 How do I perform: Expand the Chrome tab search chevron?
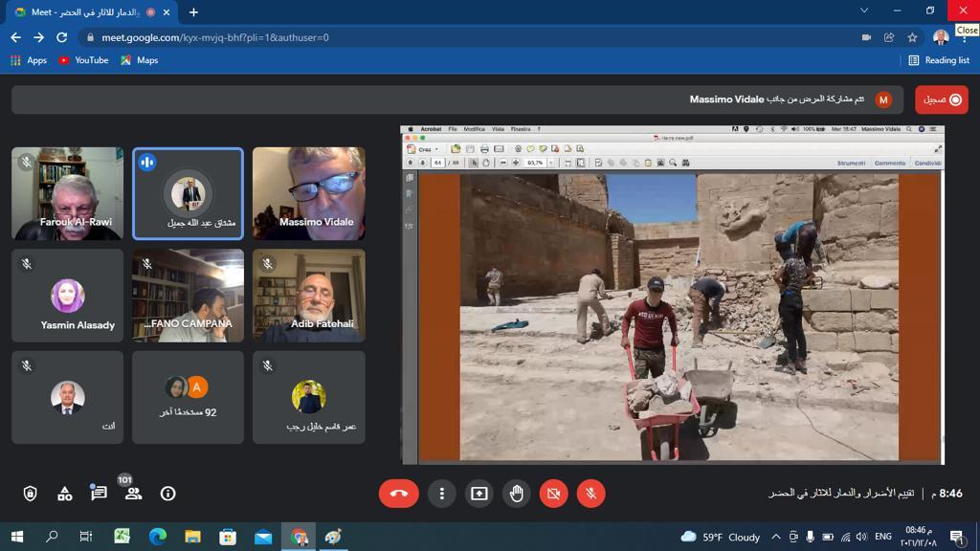point(864,11)
